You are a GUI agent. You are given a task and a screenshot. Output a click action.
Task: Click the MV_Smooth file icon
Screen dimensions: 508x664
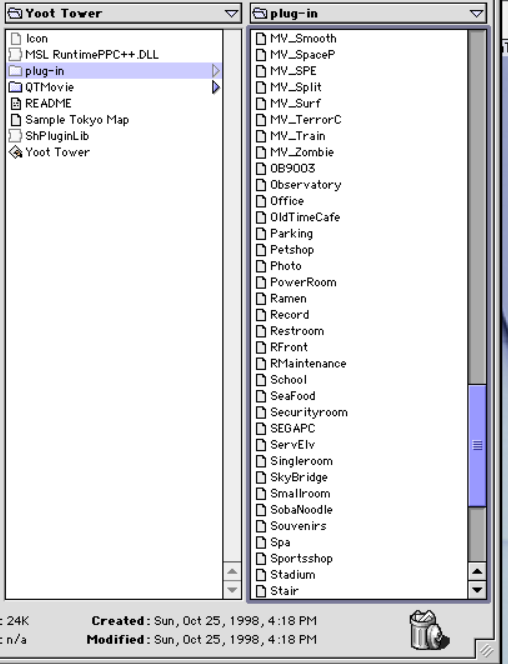[x=261, y=39]
